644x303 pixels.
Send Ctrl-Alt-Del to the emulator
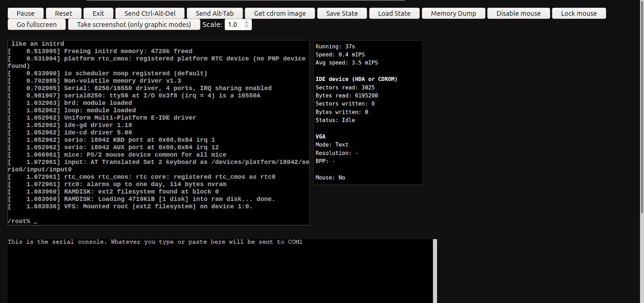pos(150,13)
